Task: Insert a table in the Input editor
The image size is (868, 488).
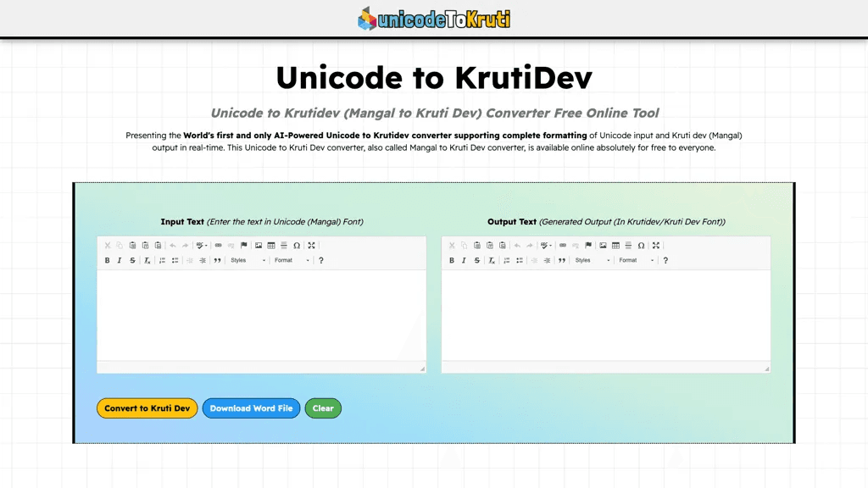Action: 271,245
